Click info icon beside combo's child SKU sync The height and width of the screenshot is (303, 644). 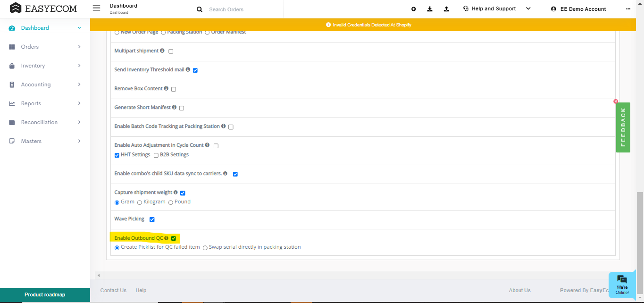[226, 173]
